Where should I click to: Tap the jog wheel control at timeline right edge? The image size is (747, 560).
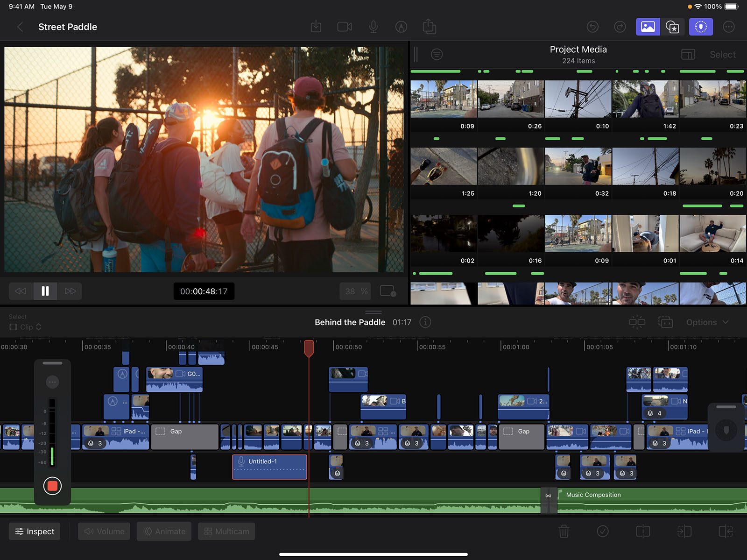726,430
